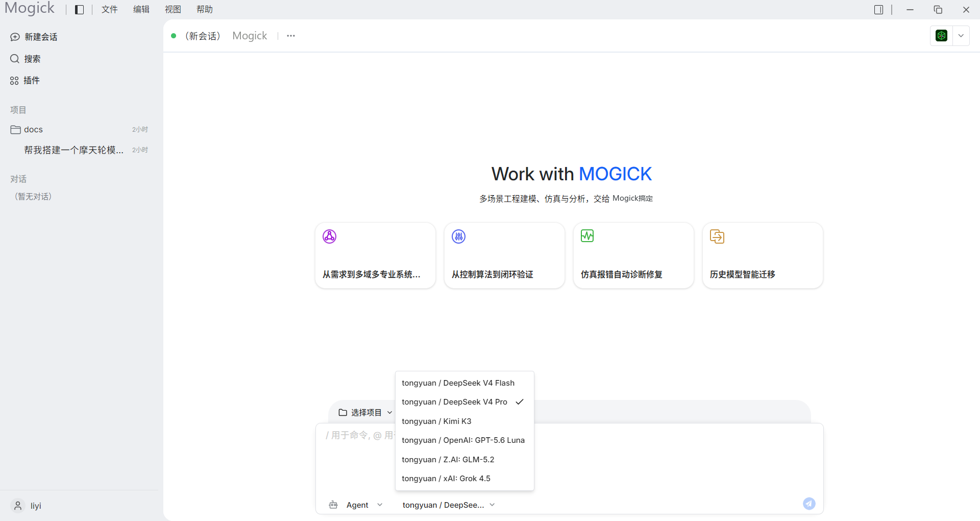
Task: Choose Kimi K3 model
Action: (x=464, y=421)
